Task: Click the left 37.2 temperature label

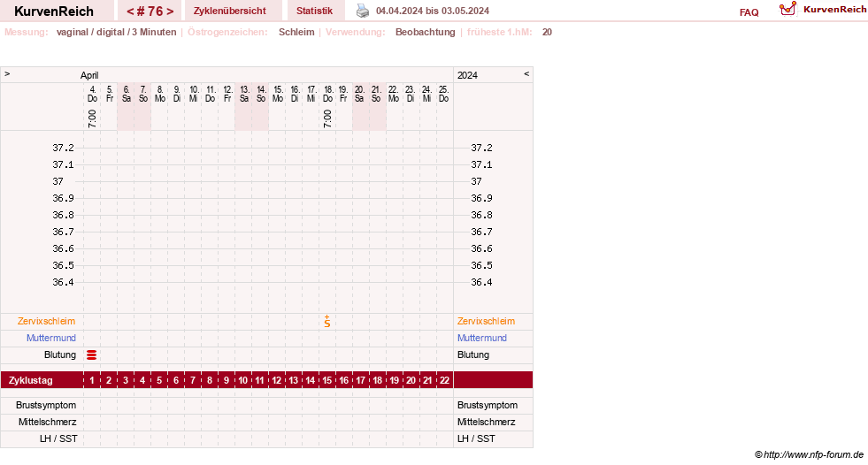Action: [x=63, y=148]
